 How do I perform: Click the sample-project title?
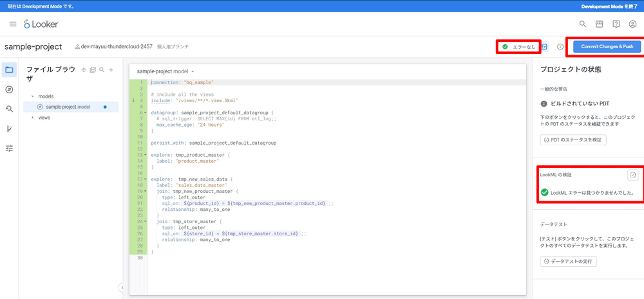pos(33,47)
